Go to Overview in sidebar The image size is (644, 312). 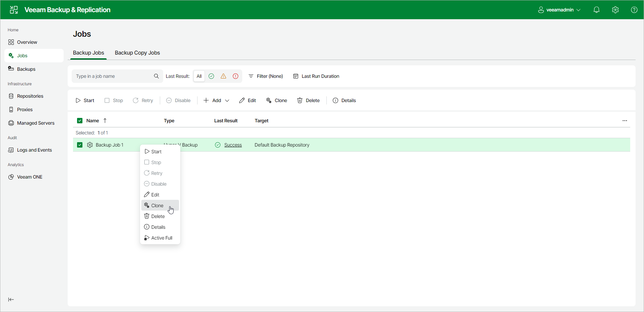click(x=34, y=42)
